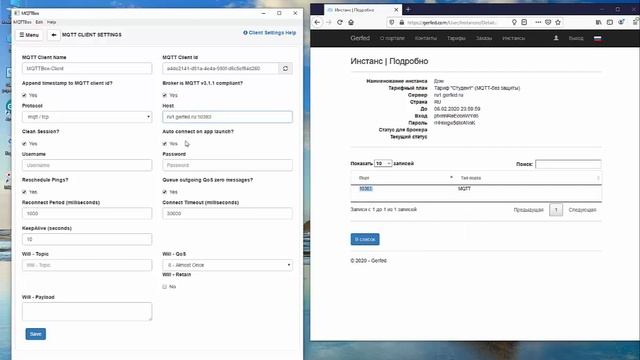Click the padlock site security icon
This screenshot has width=640, height=360.
point(402,22)
